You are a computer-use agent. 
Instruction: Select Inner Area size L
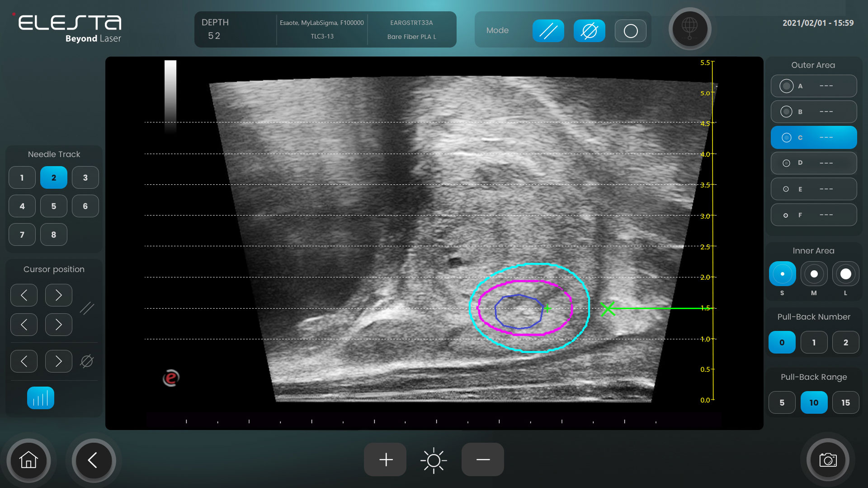click(x=845, y=274)
